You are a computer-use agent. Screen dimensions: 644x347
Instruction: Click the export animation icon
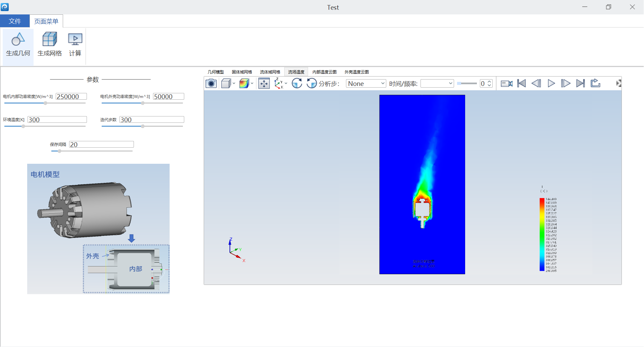pos(595,84)
